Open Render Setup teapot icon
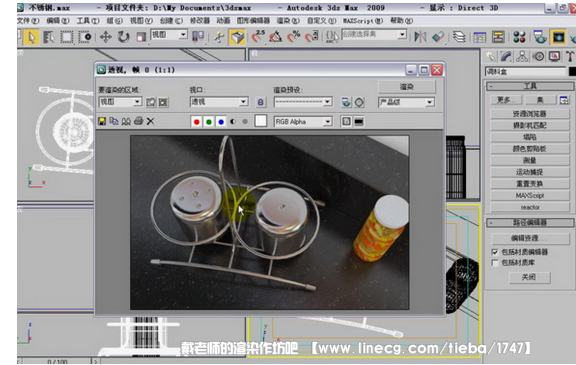576x365 pixels. pos(539,37)
